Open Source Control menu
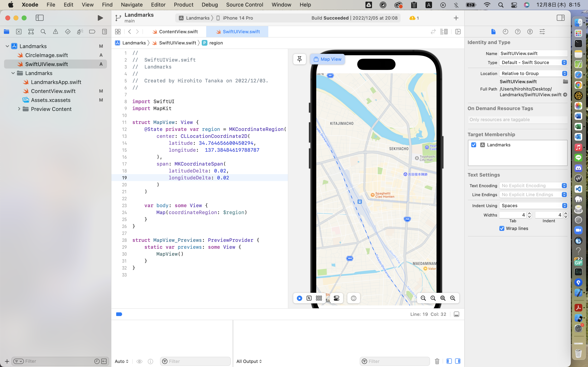The width and height of the screenshot is (588, 367). (x=245, y=4)
